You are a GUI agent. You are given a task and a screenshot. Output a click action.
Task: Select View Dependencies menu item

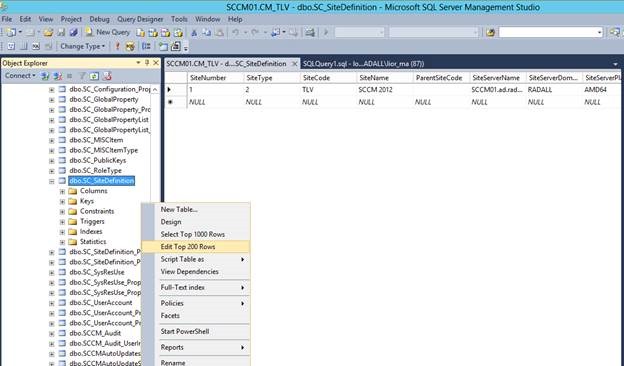pyautogui.click(x=196, y=272)
